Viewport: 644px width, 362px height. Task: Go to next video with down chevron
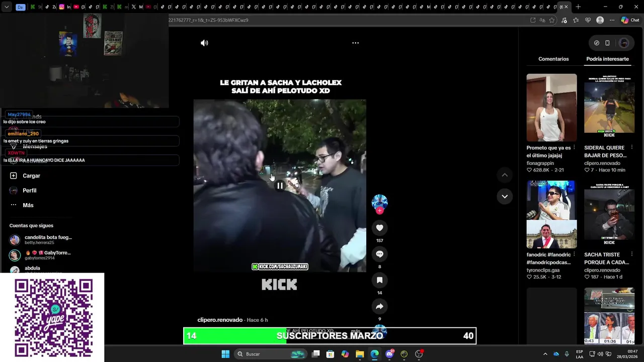pyautogui.click(x=505, y=196)
